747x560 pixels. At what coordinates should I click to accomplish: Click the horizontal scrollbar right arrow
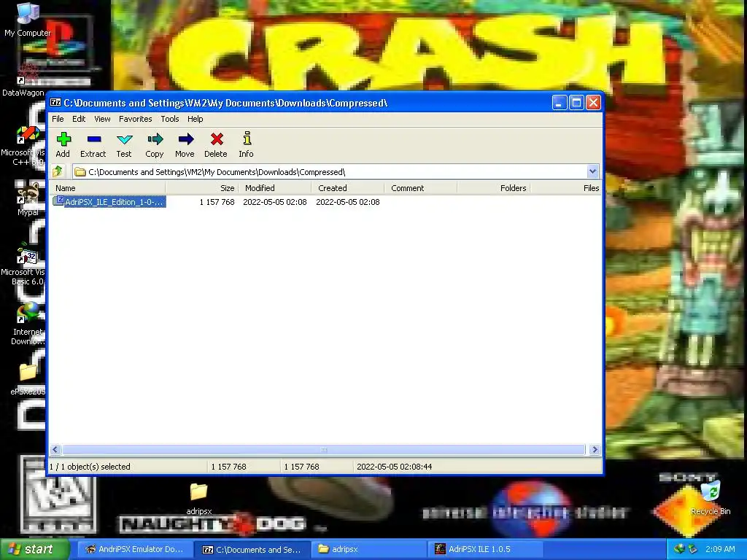click(x=595, y=449)
